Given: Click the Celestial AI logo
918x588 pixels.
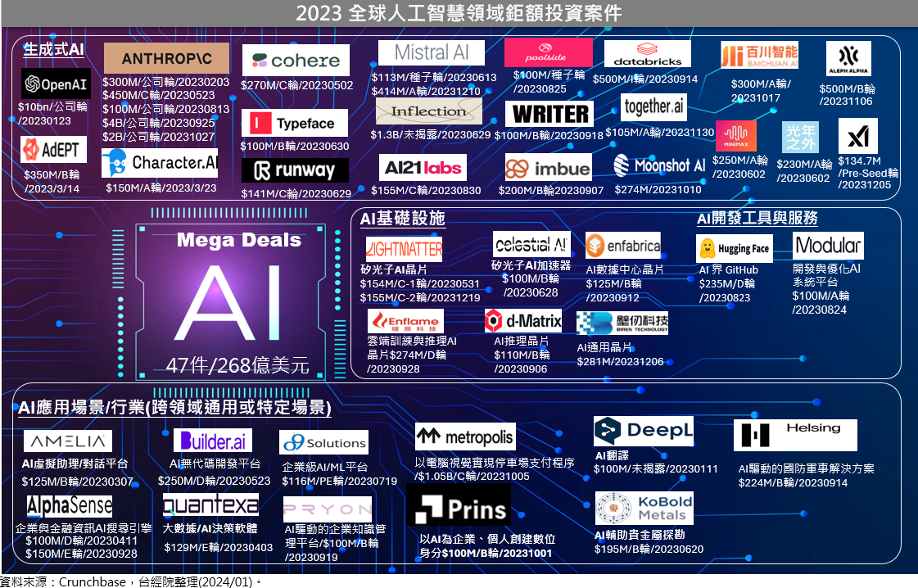Looking at the screenshot, I should (x=531, y=244).
